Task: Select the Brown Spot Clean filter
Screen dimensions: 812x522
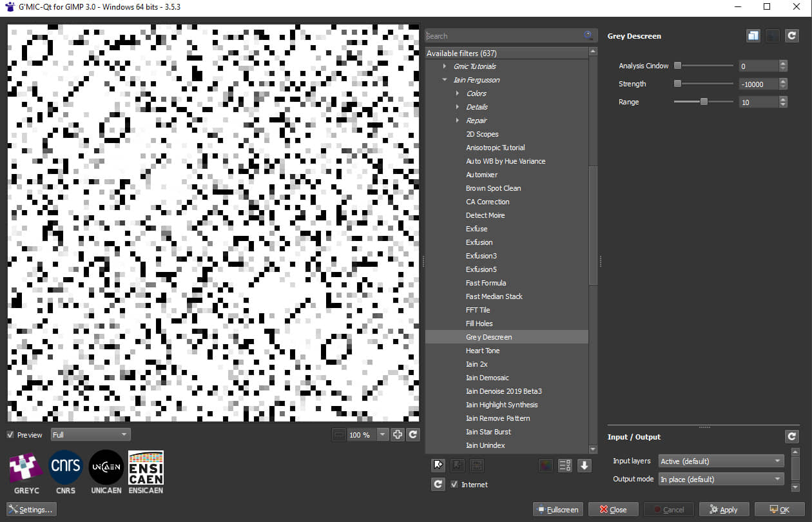Action: pyautogui.click(x=494, y=188)
